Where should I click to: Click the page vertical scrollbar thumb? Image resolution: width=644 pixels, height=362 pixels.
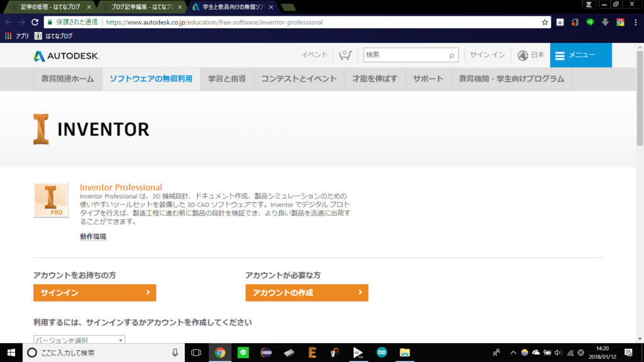[x=640, y=97]
